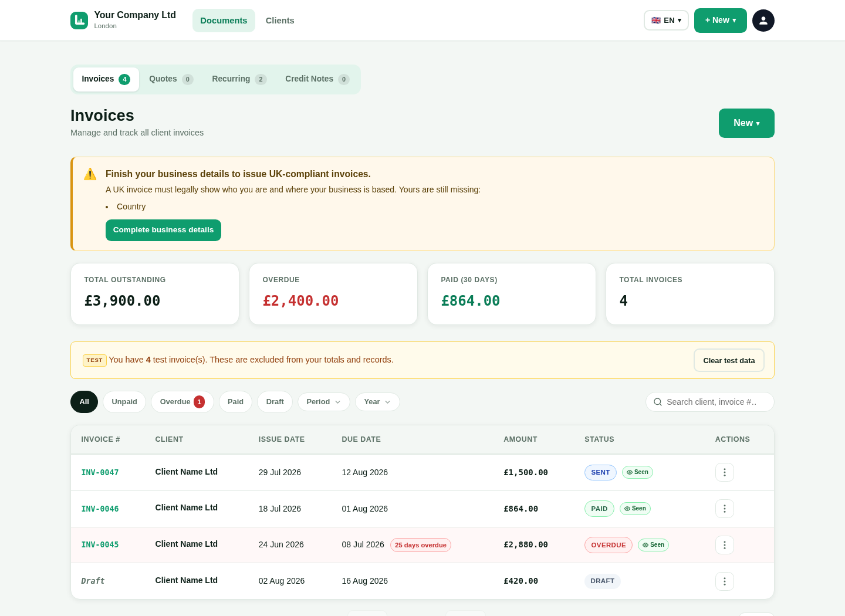The height and width of the screenshot is (616, 845).
Task: Click the green company logo icon
Action: click(x=79, y=21)
